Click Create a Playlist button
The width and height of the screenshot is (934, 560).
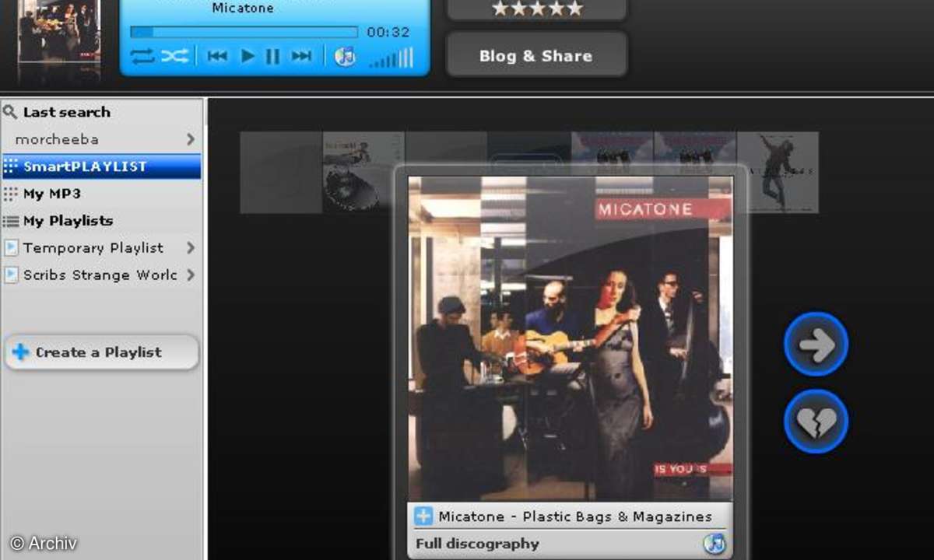tap(102, 352)
